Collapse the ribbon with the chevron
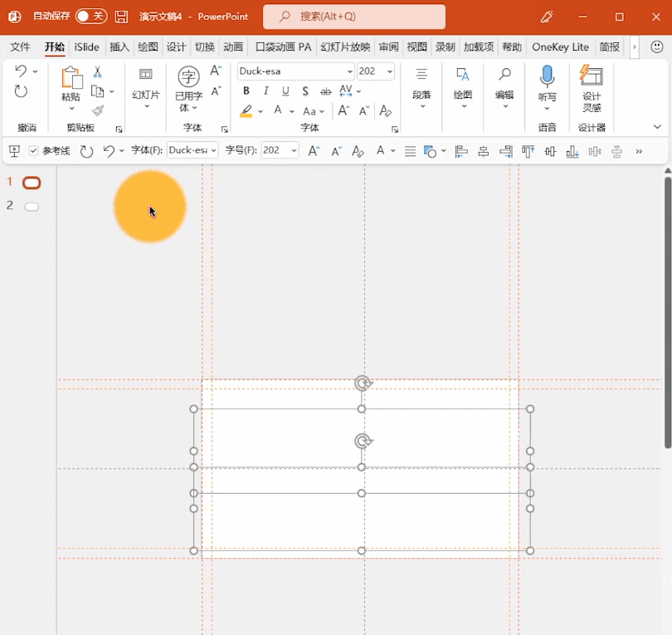The image size is (672, 635). pyautogui.click(x=657, y=127)
